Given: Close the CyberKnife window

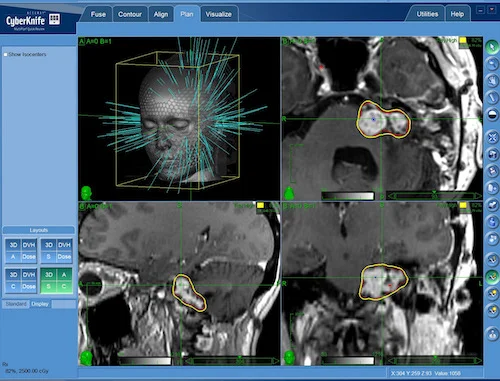Looking at the screenshot, I should 492,10.
